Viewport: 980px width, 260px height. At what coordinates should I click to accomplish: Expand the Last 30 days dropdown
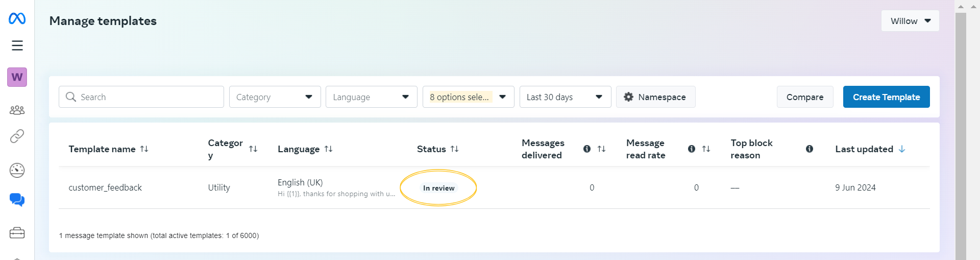[566, 97]
